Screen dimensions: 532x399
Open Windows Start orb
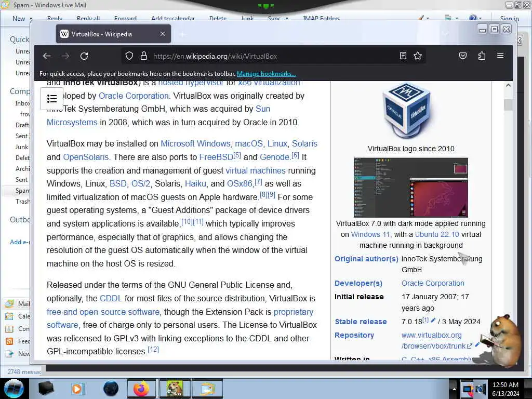coord(14,389)
